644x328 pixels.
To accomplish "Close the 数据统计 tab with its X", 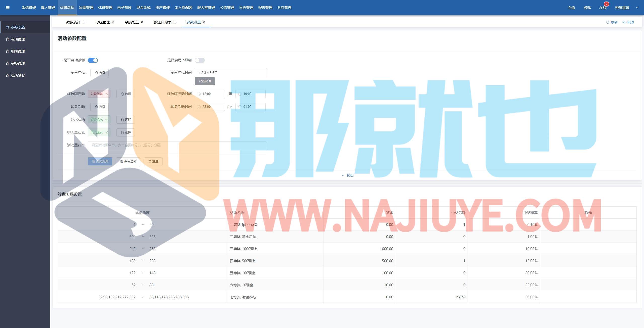I will click(x=84, y=22).
